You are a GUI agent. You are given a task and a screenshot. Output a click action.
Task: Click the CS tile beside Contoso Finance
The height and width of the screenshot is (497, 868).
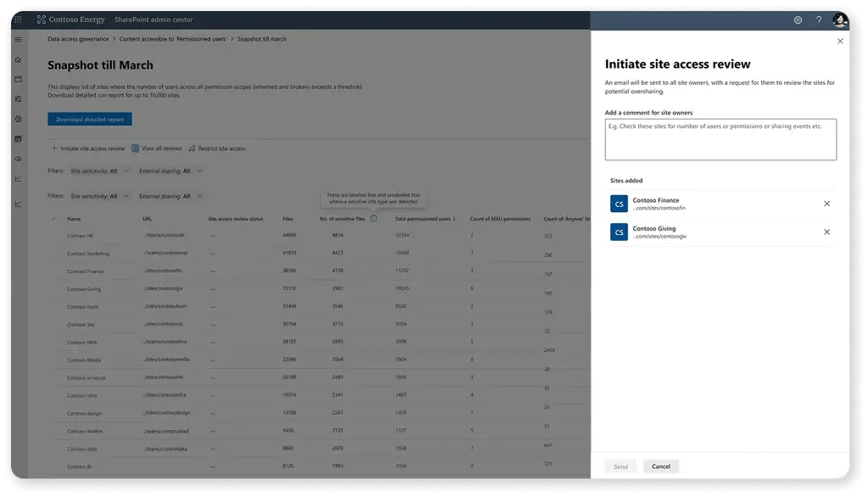click(x=619, y=204)
